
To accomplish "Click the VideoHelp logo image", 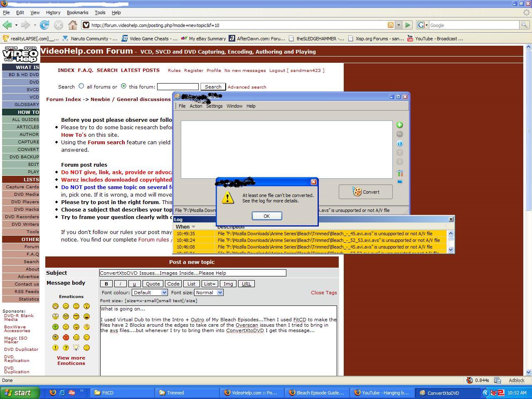I will (x=20, y=54).
